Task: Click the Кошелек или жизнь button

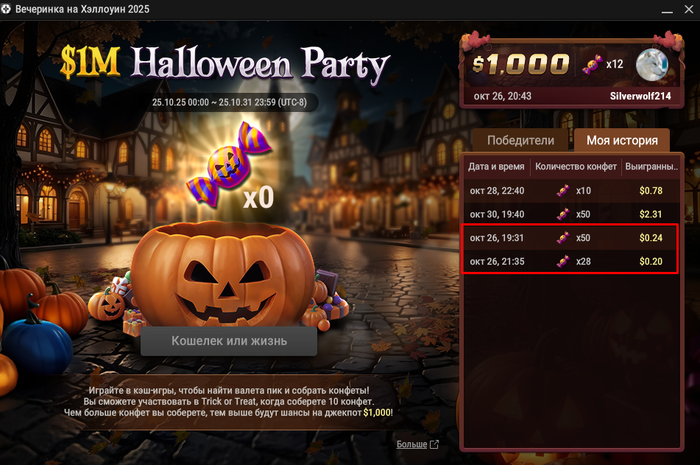Action: (x=229, y=341)
